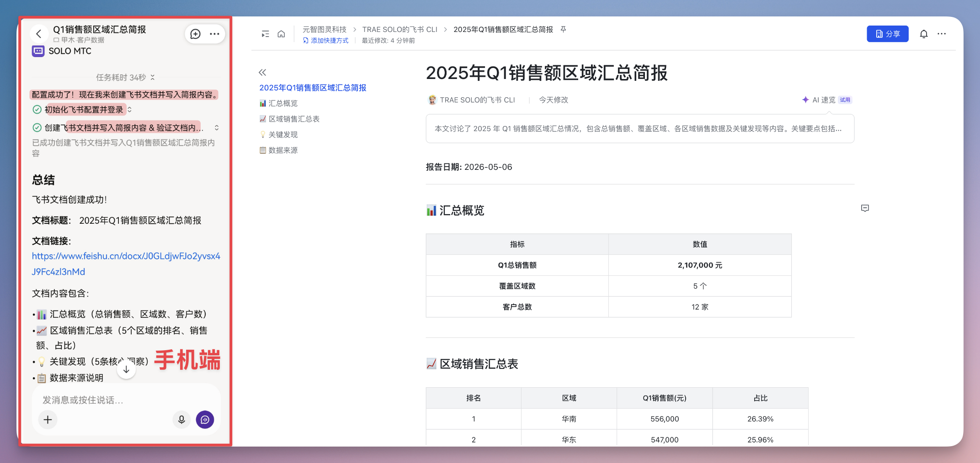Tap the microphone voice input button
The image size is (980, 463).
coord(181,420)
